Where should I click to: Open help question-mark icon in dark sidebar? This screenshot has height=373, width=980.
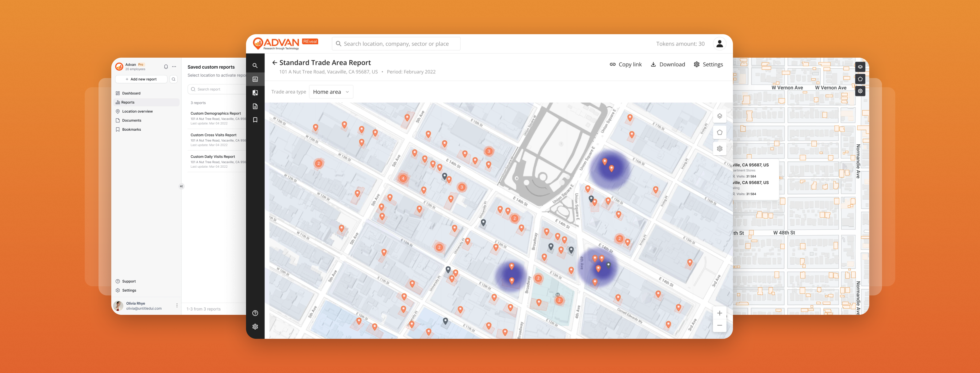point(255,313)
